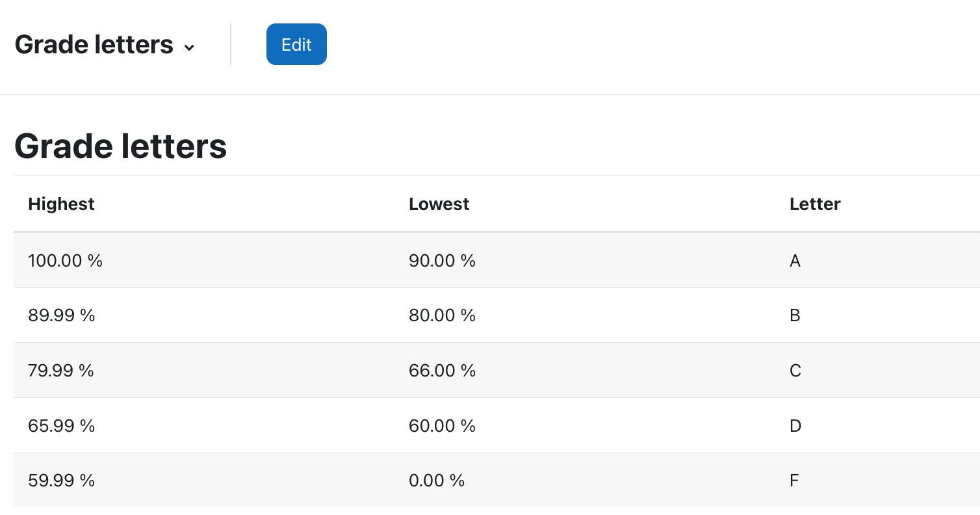Viewport: 980px width, 515px height.
Task: Click the 0.00 % lowest value cell
Action: (x=437, y=481)
